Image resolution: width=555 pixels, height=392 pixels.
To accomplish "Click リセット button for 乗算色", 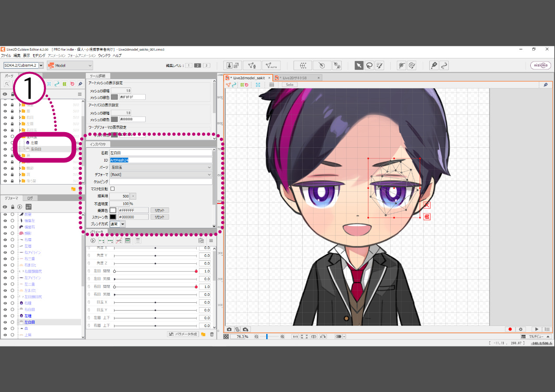I will coord(160,210).
